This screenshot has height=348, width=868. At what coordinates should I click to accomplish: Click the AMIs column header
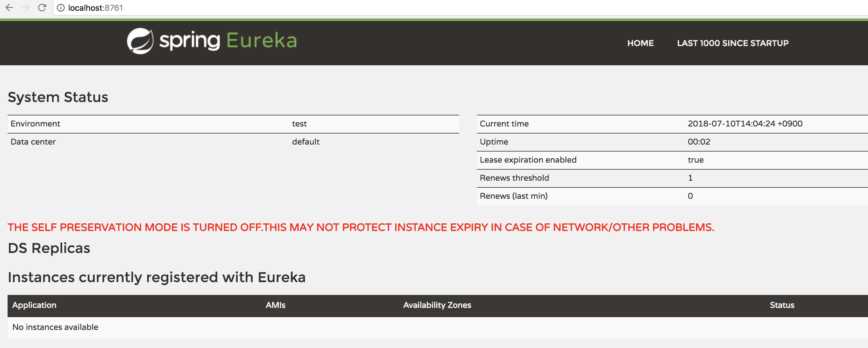click(x=275, y=305)
